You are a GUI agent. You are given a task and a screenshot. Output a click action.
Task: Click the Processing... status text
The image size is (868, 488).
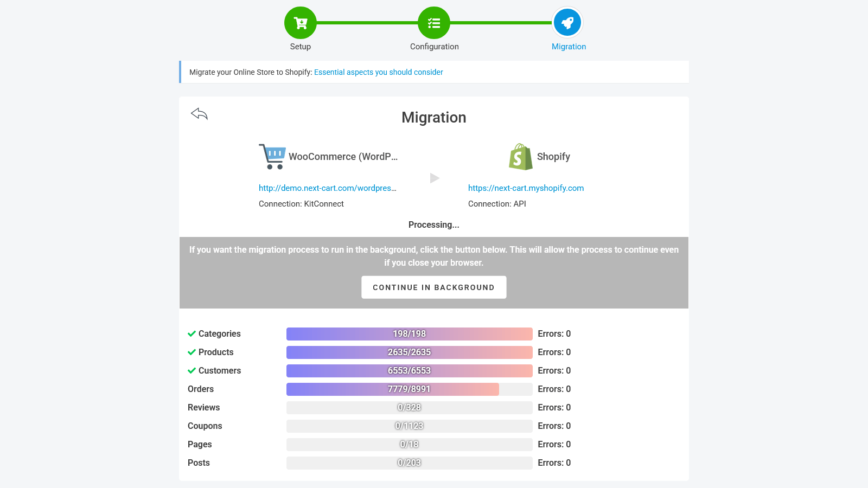pyautogui.click(x=434, y=225)
